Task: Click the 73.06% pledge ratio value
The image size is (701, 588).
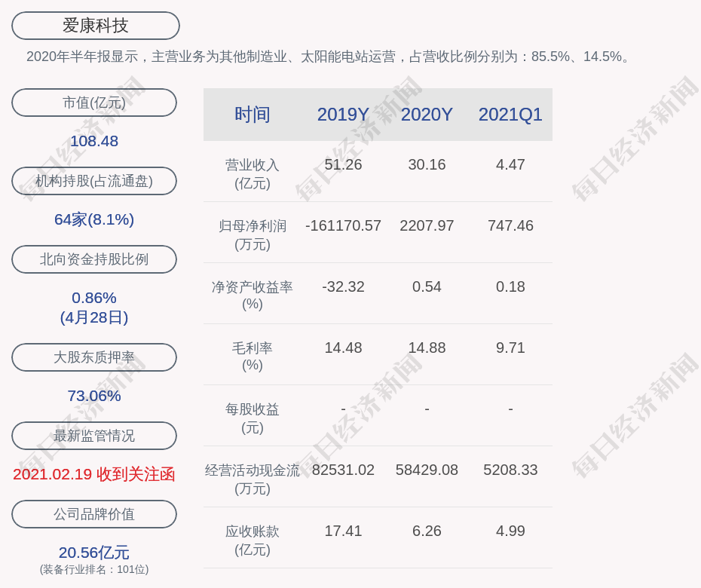Action: [x=94, y=396]
